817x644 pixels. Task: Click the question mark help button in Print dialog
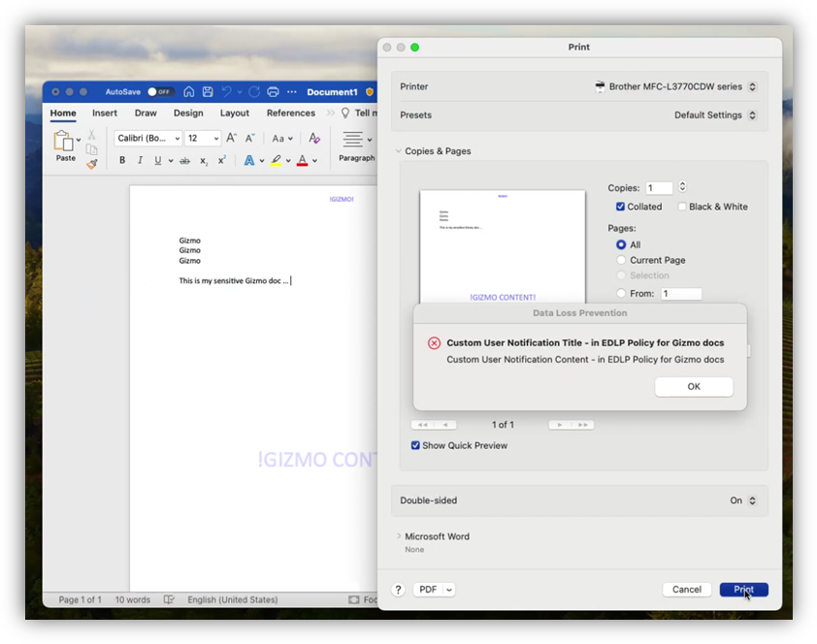point(398,590)
